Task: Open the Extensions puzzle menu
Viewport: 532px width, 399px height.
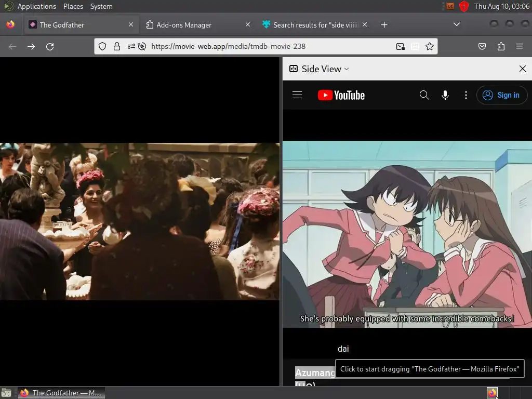Action: pyautogui.click(x=501, y=46)
